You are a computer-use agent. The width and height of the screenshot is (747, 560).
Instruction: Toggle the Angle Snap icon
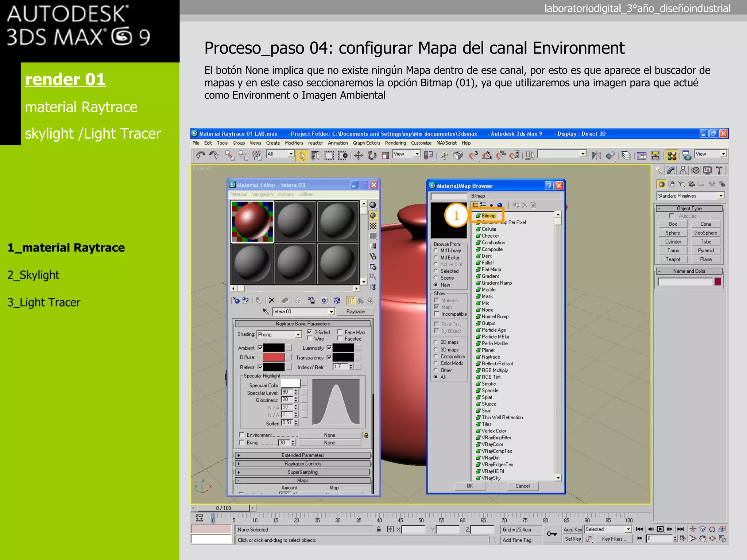pos(487,156)
